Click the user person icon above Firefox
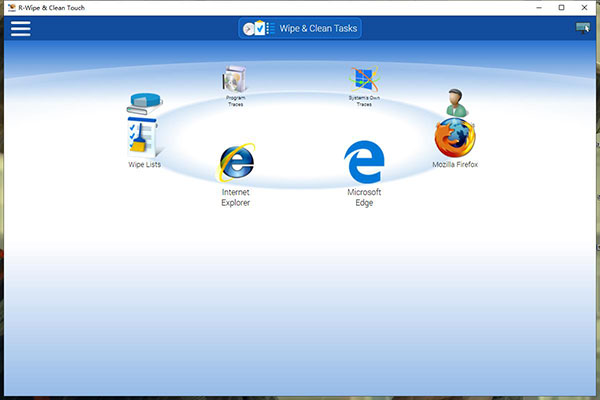Image resolution: width=600 pixels, height=400 pixels. [x=456, y=103]
